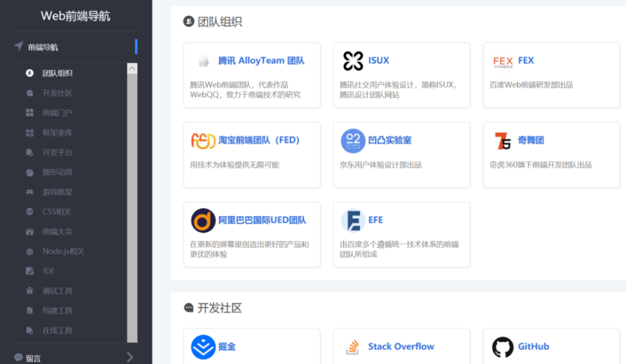Click the 阿里巴巴国际UED logo icon
The width and height of the screenshot is (626, 364).
(203, 221)
